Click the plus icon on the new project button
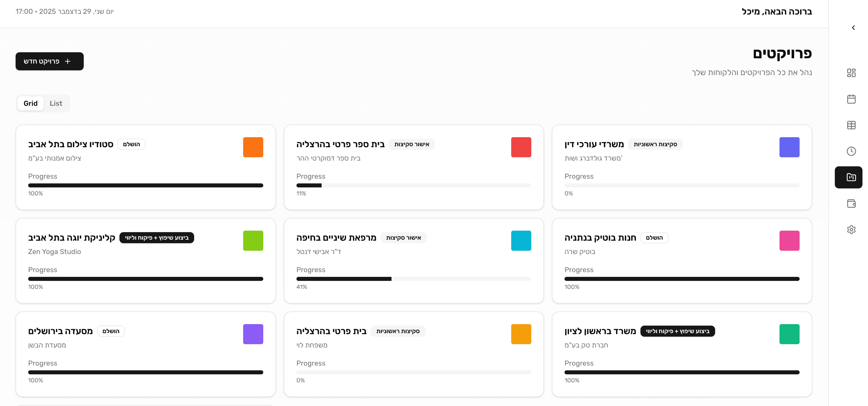Viewport: 868px width, 406px height. tap(68, 61)
